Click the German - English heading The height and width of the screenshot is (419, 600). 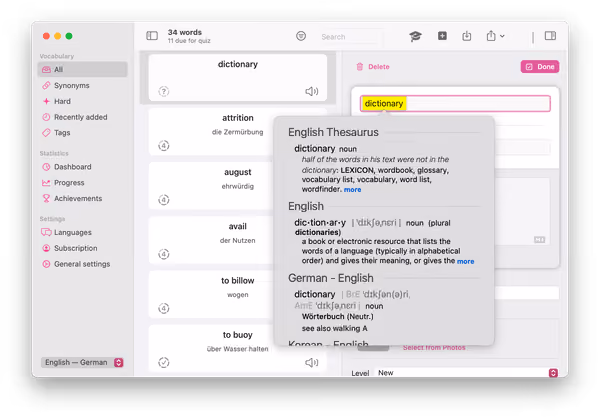[331, 278]
